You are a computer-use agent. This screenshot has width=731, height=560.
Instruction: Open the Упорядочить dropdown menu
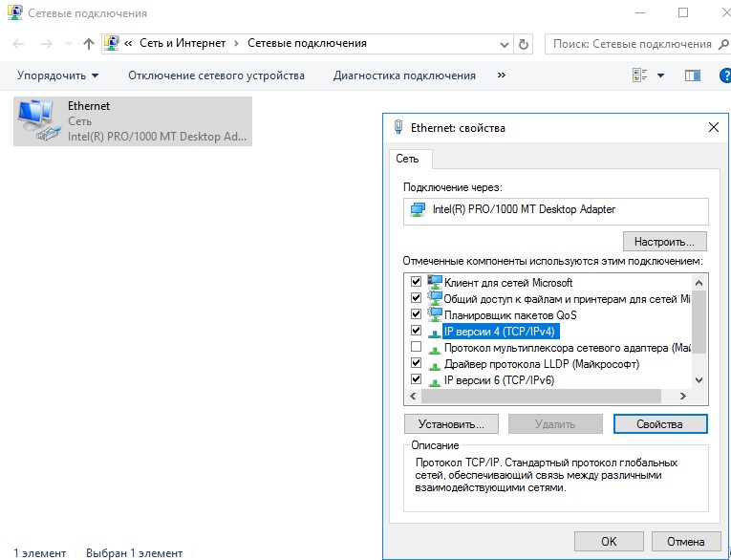[57, 75]
